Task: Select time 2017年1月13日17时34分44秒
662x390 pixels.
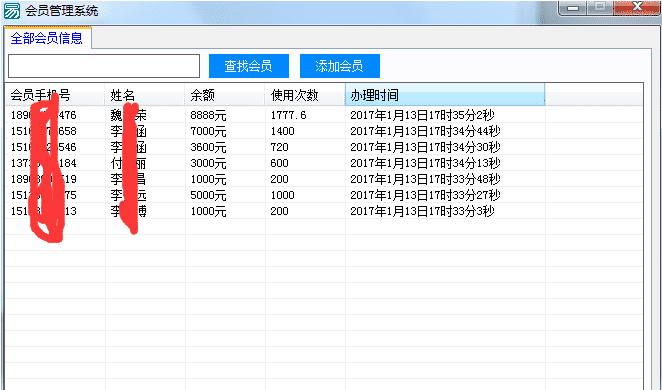Action: coord(425,131)
